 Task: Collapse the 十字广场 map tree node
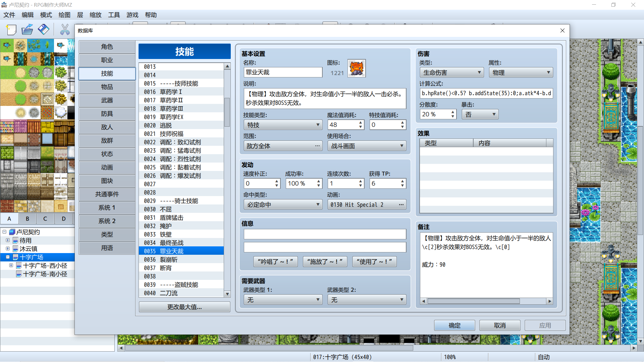[x=7, y=257]
